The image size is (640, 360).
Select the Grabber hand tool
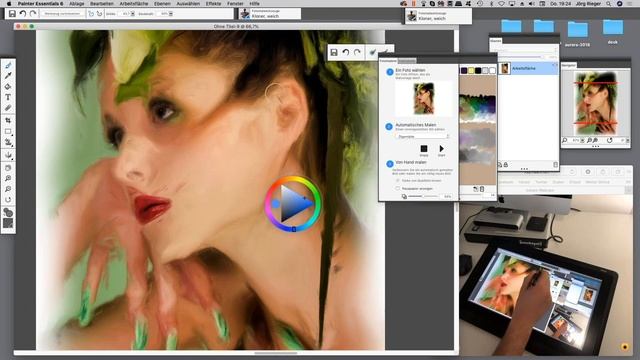coord(8,168)
